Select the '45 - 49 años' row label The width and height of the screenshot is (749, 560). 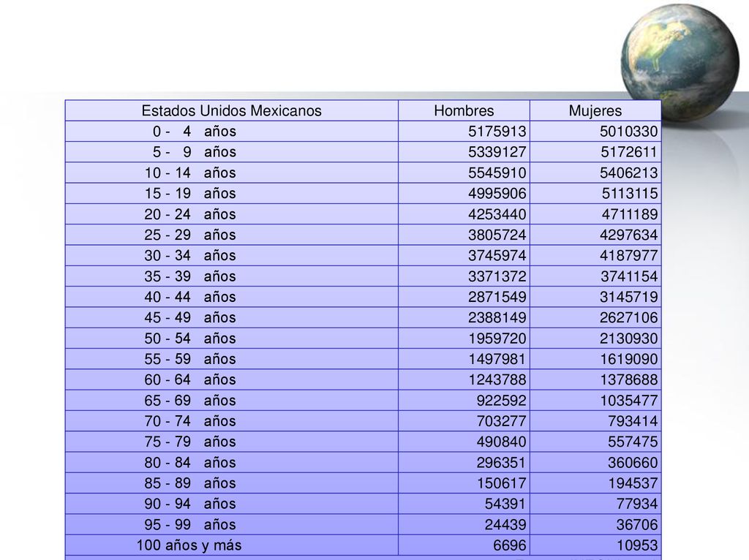click(190, 317)
